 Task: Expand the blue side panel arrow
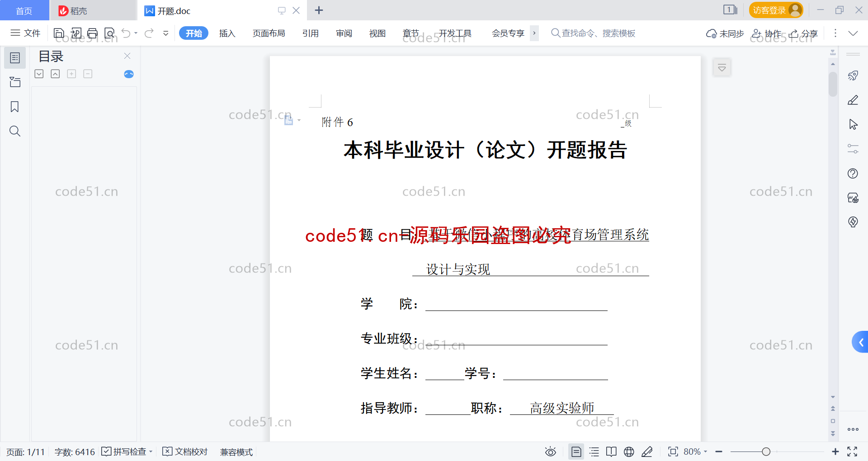(x=860, y=342)
